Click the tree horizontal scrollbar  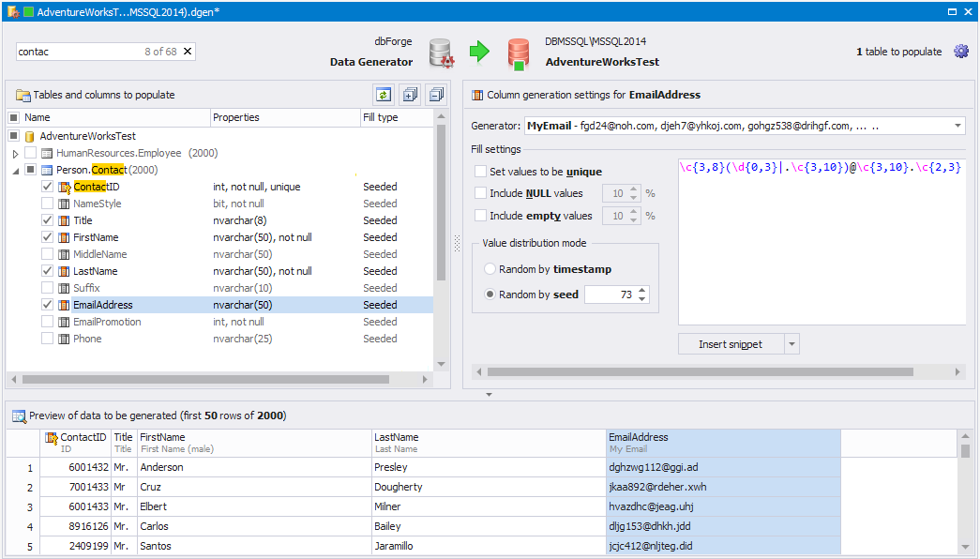click(x=205, y=380)
